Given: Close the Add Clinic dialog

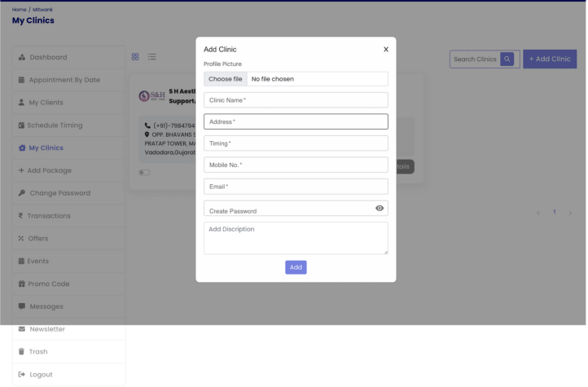Looking at the screenshot, I should click(x=386, y=50).
